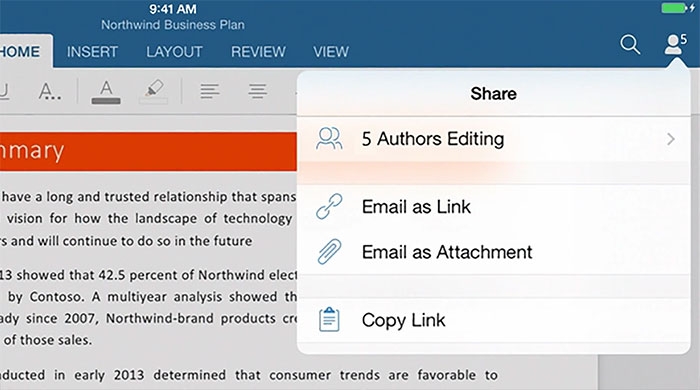This screenshot has width=700, height=390.
Task: Open the share people icon with 5
Action: pyautogui.click(x=675, y=44)
